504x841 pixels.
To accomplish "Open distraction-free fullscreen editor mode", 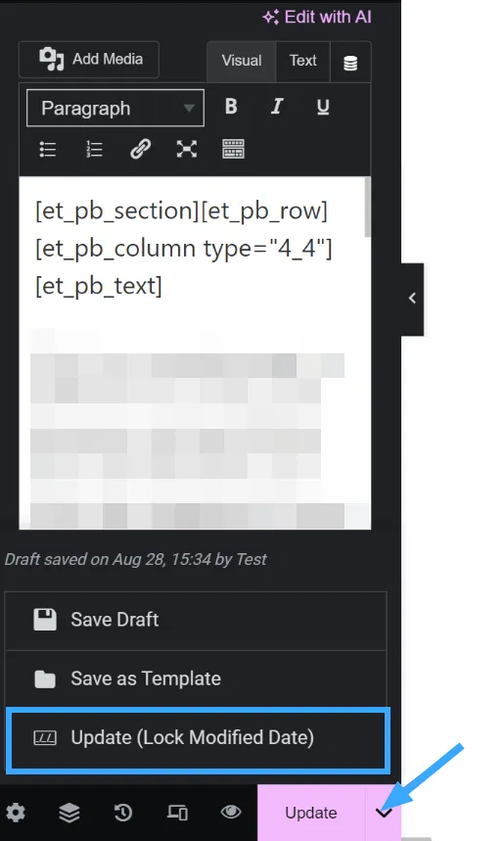I will tap(187, 149).
